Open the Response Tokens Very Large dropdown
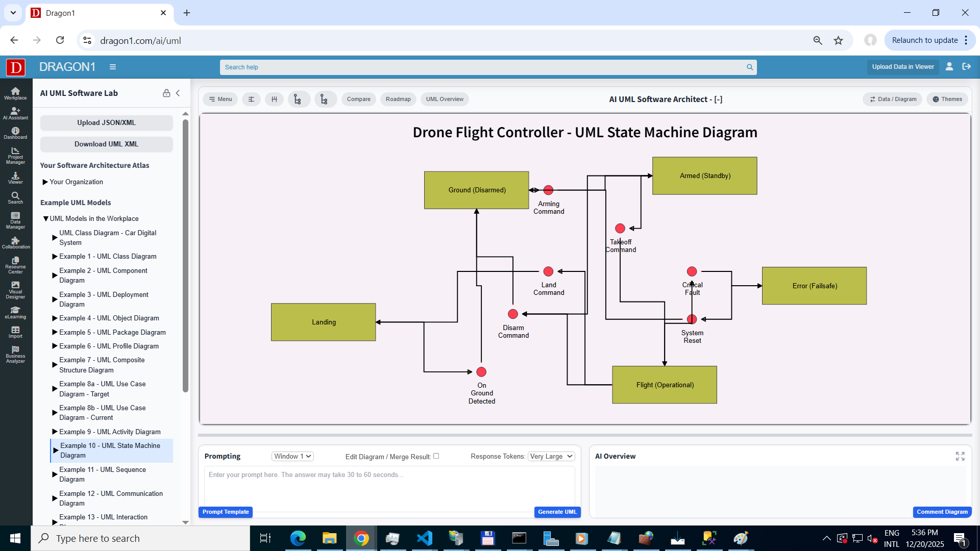This screenshot has width=980, height=551. tap(551, 456)
